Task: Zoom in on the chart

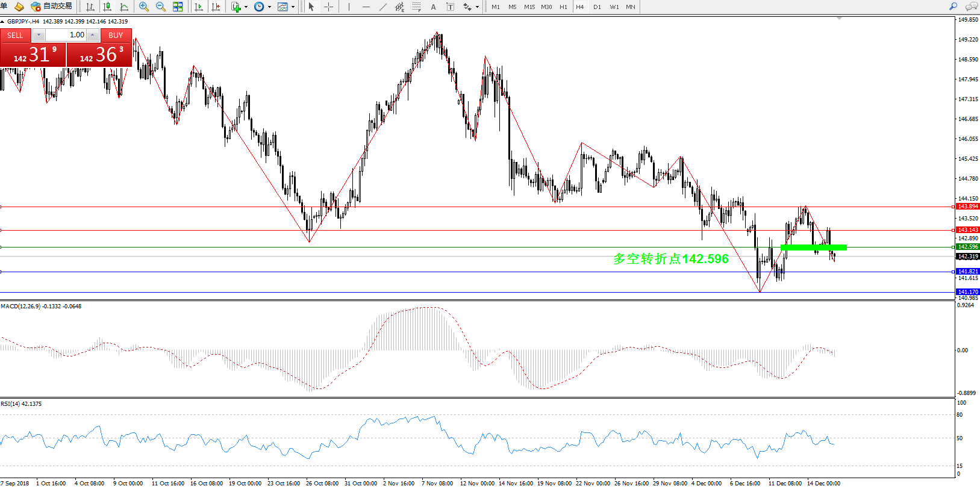Action: coord(144,7)
